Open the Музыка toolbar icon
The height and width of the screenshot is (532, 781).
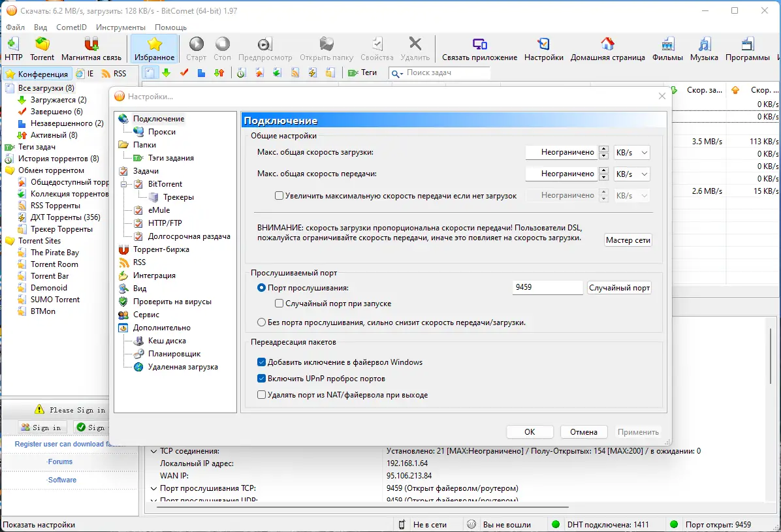[x=704, y=49]
